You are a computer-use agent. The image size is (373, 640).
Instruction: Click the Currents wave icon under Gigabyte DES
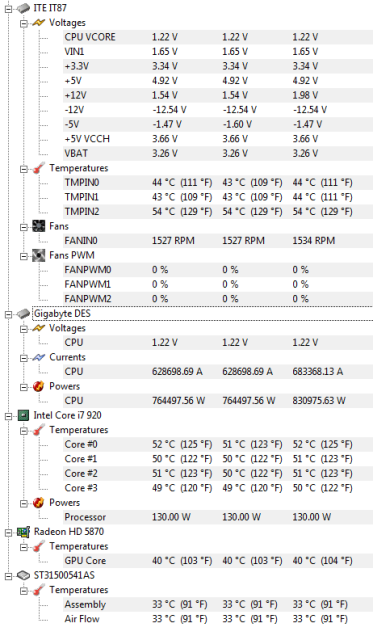click(39, 358)
